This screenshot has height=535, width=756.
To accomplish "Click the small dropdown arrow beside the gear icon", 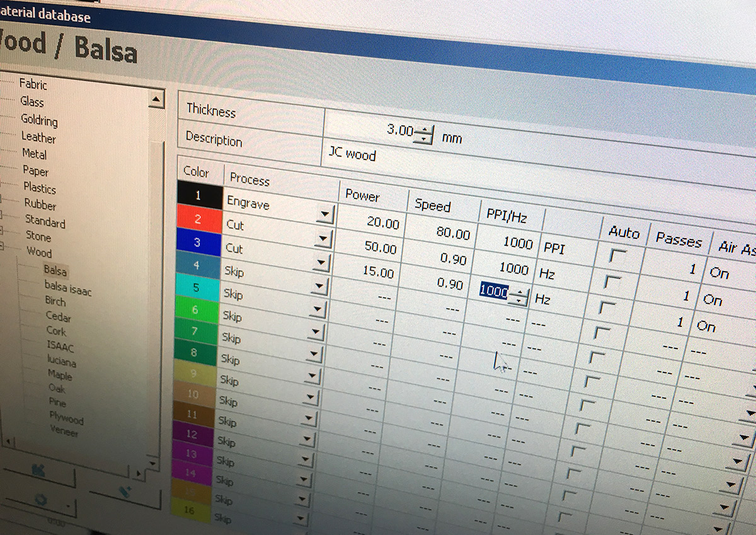I will coord(67,506).
